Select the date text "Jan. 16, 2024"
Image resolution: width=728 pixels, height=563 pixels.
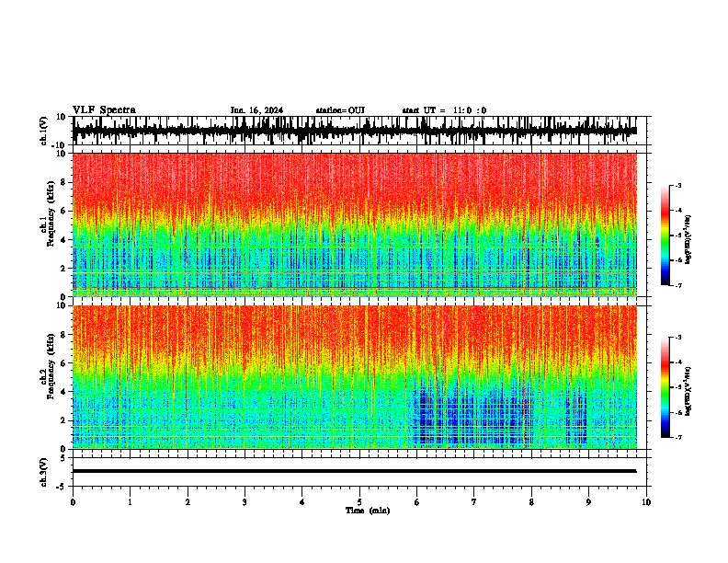pyautogui.click(x=256, y=110)
